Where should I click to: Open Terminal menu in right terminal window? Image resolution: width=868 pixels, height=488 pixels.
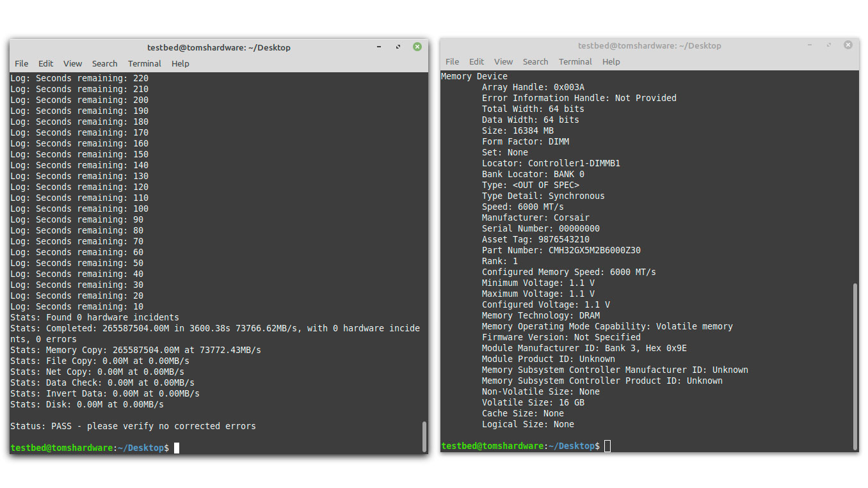(x=575, y=61)
